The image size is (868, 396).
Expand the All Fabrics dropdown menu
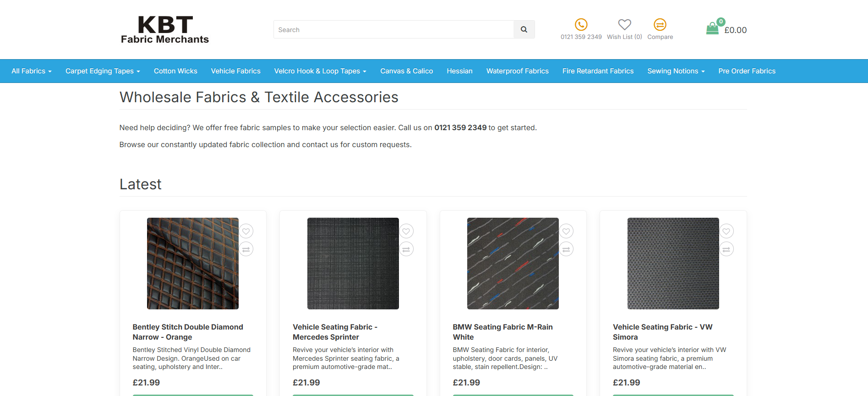[x=31, y=71]
